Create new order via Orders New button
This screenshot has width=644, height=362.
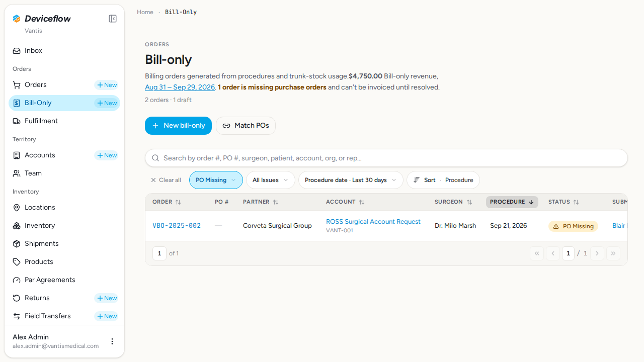[107, 85]
